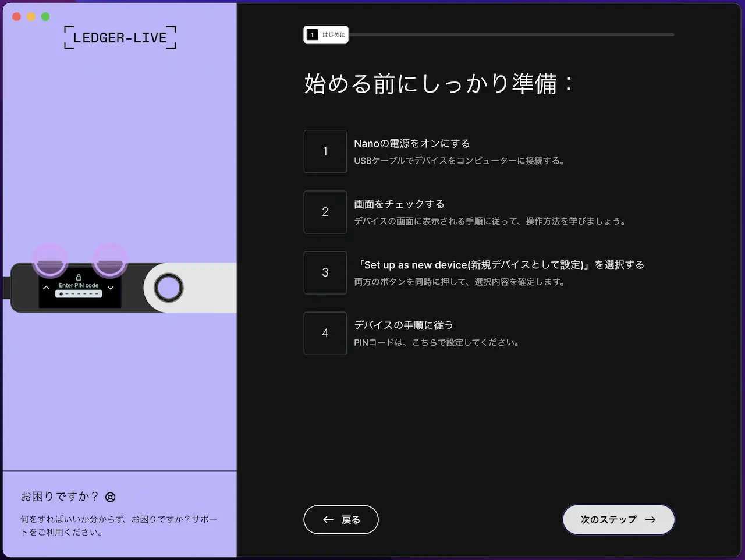Screen dimensions: 745x560
Task: Click the left highlighted device button
Action: (x=50, y=261)
